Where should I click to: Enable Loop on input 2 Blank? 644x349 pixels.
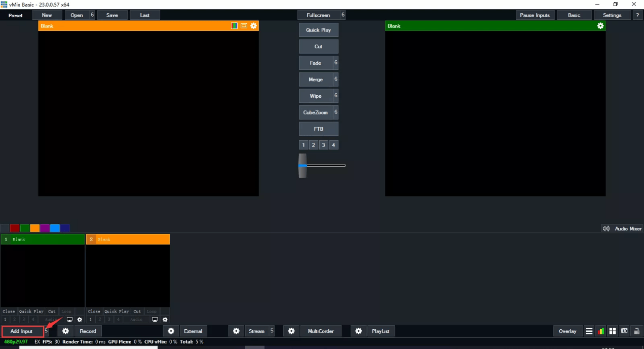tap(151, 312)
